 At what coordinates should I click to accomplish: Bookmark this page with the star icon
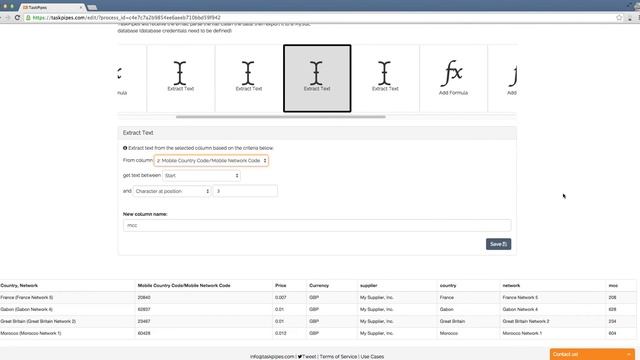point(619,18)
